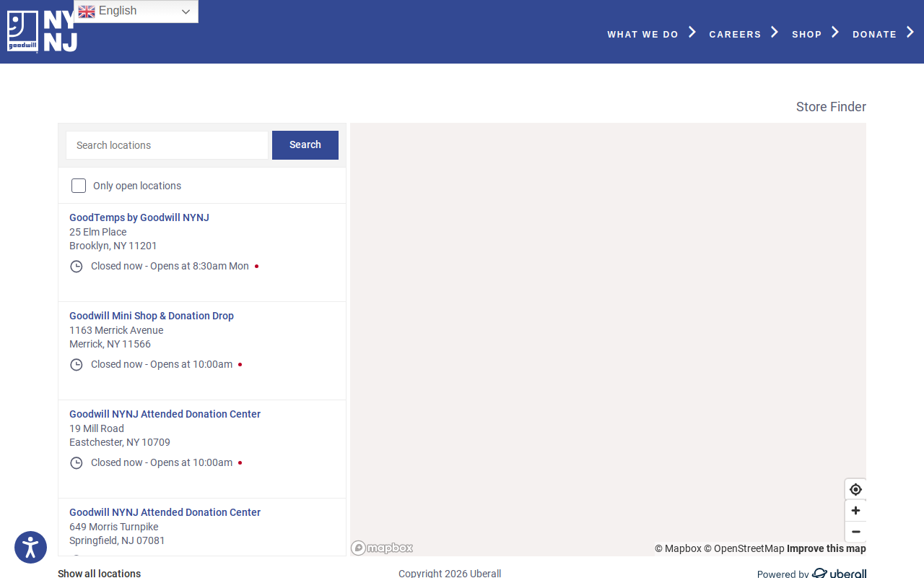Click the Merrick, NY 11566 text
The image size is (924, 578).
[x=110, y=344]
